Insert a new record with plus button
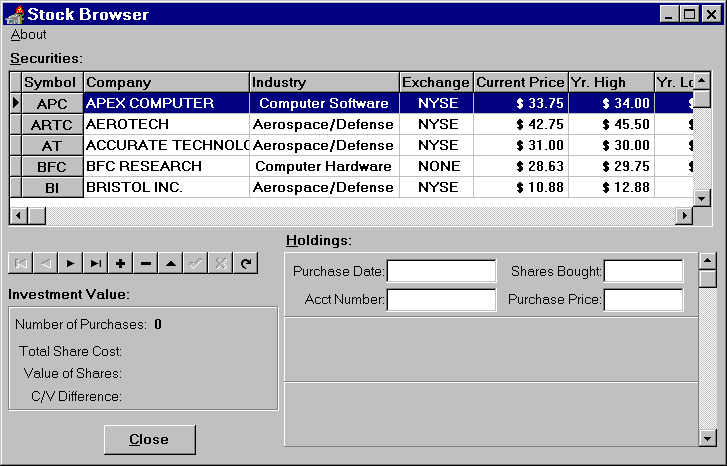Image resolution: width=727 pixels, height=466 pixels. 121,263
